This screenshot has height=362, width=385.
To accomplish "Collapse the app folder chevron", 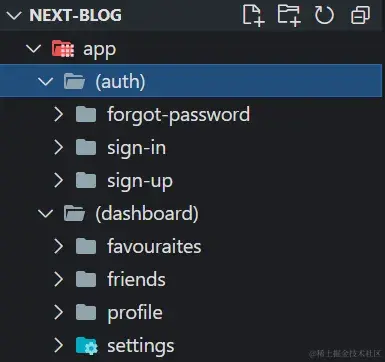I will [x=34, y=49].
